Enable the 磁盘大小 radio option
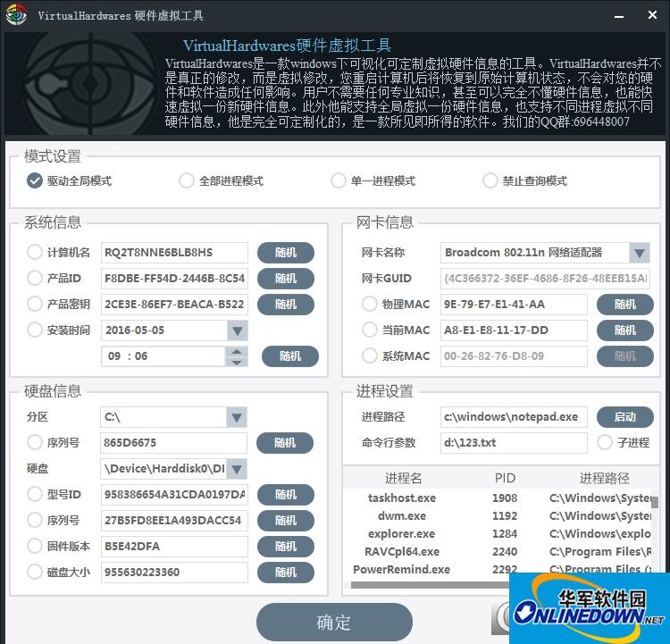 point(35,573)
